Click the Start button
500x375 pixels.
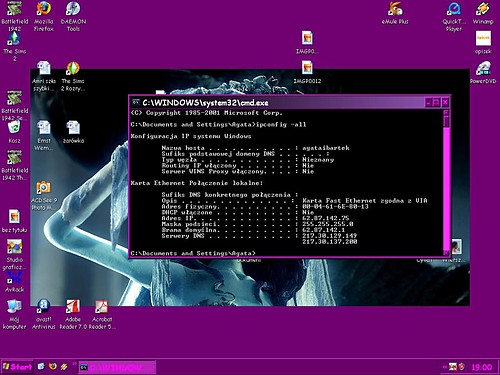pyautogui.click(x=17, y=367)
